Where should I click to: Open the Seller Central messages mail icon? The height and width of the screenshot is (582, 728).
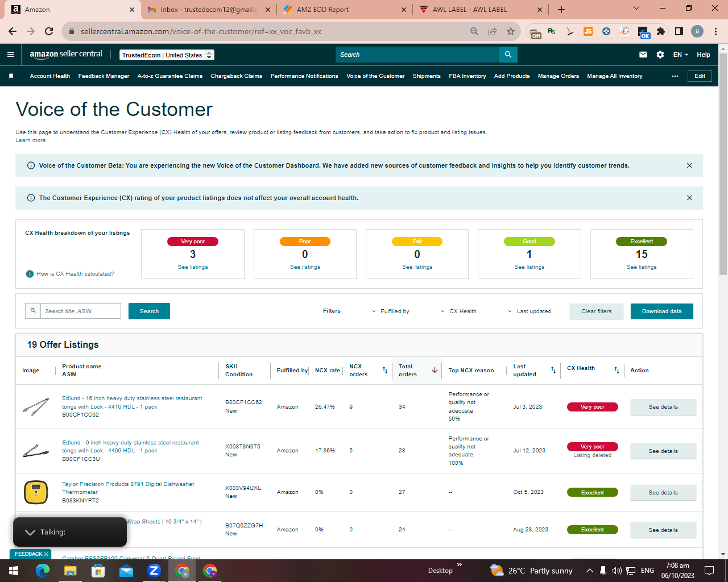[643, 55]
